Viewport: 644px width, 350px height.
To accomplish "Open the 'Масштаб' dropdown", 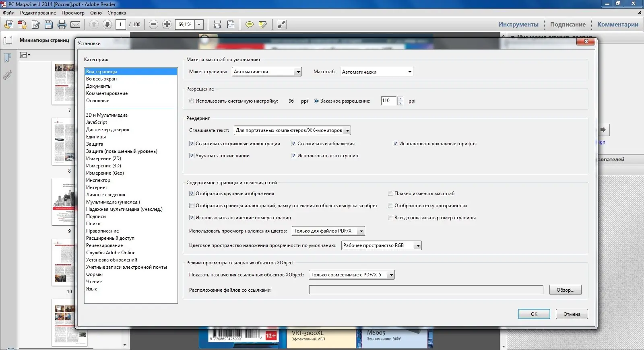I will (x=377, y=72).
